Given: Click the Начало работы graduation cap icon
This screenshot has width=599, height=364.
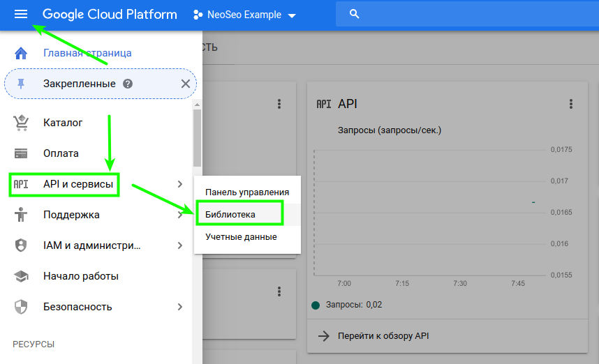Looking at the screenshot, I should 21,276.
